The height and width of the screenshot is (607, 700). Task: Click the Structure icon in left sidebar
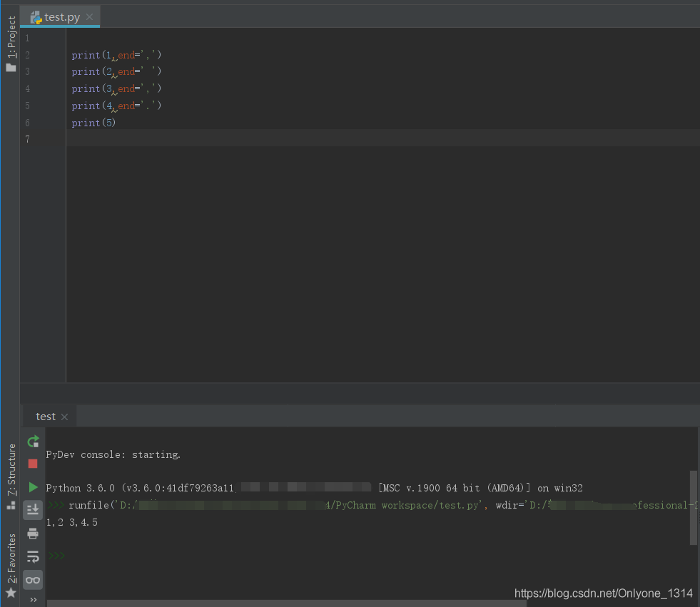pos(11,505)
